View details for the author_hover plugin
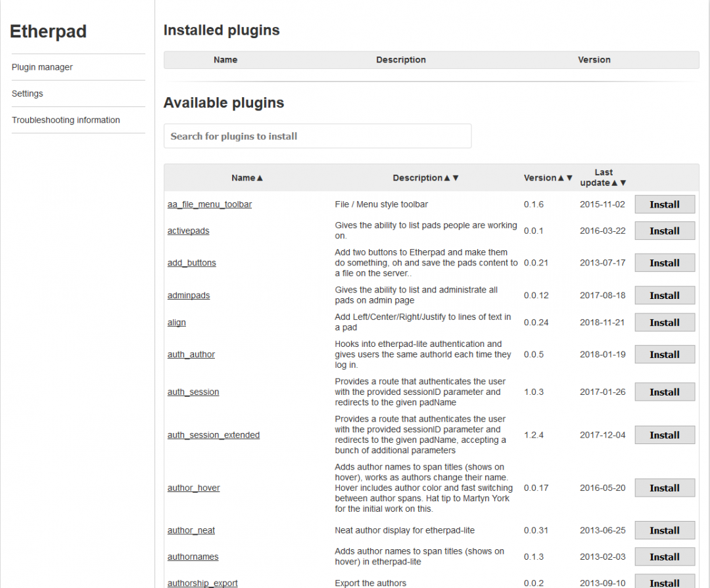710x588 pixels. pyautogui.click(x=193, y=487)
